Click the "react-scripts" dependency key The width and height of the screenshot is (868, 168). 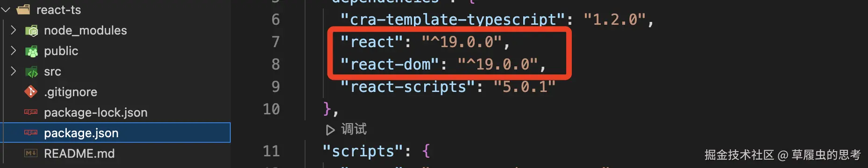coord(407,87)
